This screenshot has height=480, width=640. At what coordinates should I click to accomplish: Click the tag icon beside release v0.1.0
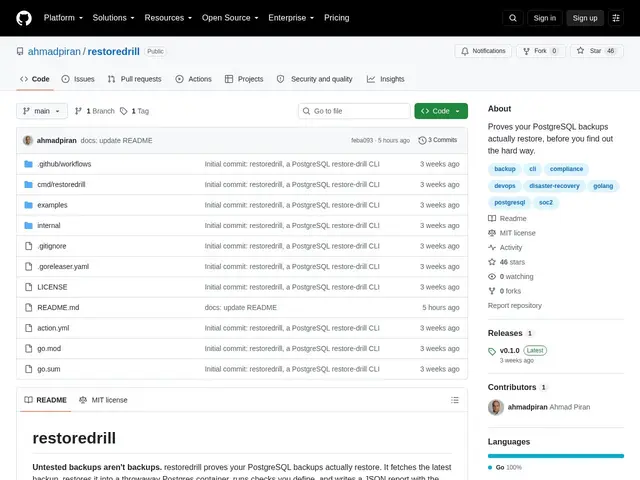(x=492, y=351)
